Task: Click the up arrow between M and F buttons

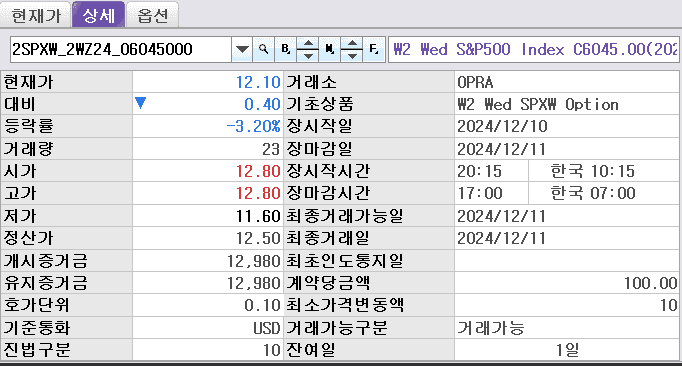Action: click(x=352, y=44)
